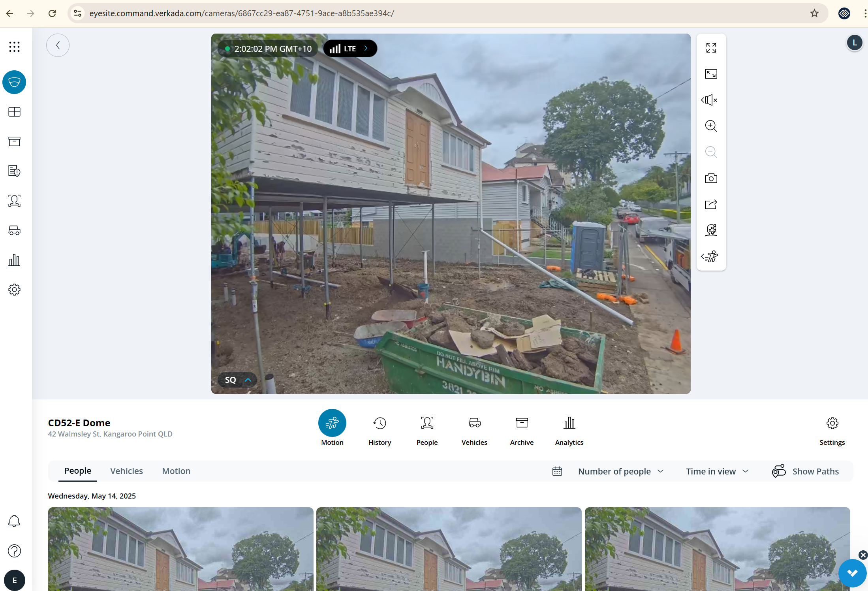The width and height of the screenshot is (868, 591).
Task: Select the Motion camera view button
Action: click(332, 428)
